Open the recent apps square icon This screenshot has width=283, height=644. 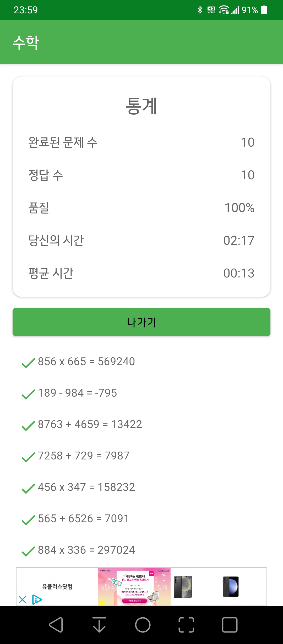click(x=230, y=625)
